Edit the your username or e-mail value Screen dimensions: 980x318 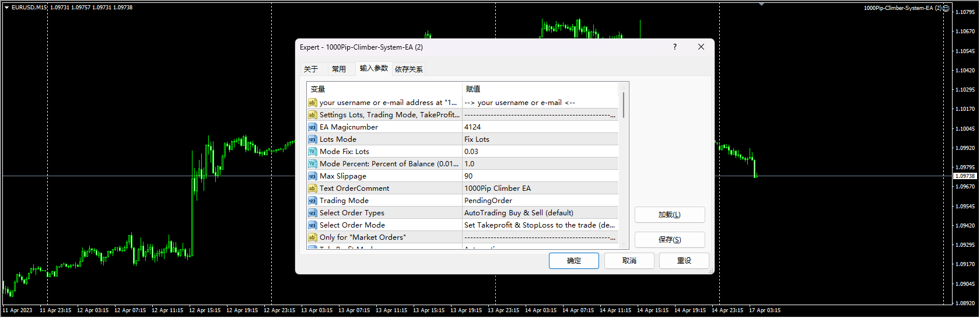[540, 103]
